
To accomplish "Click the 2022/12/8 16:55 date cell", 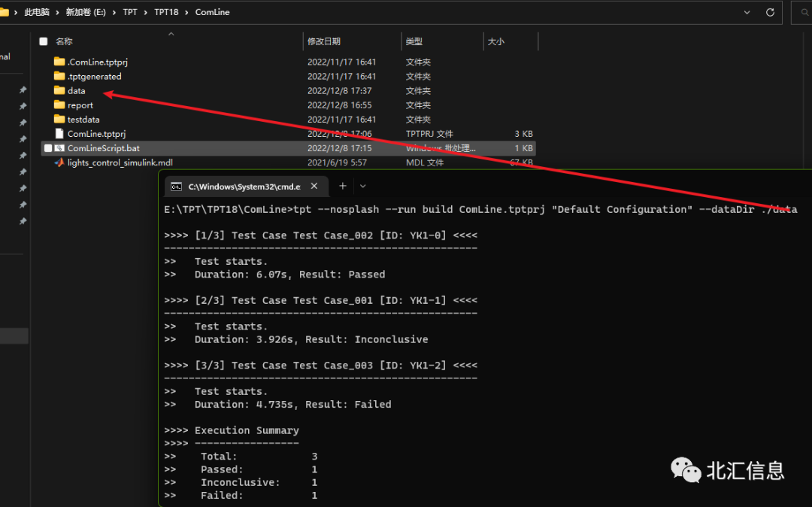I will coord(339,105).
